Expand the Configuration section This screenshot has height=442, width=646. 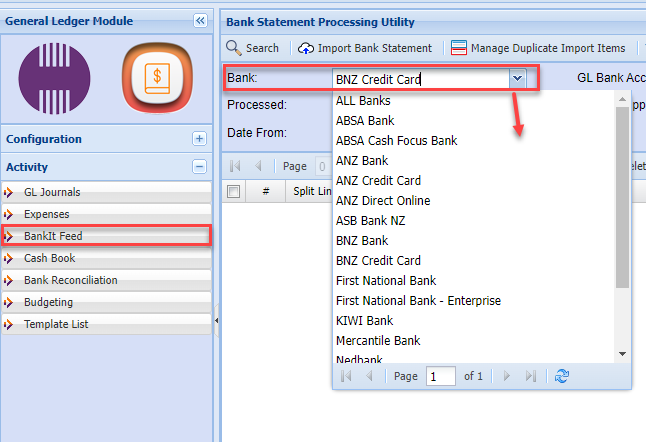pos(199,139)
